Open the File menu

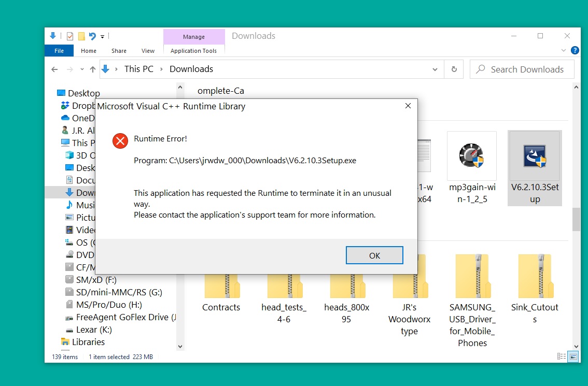pyautogui.click(x=59, y=51)
